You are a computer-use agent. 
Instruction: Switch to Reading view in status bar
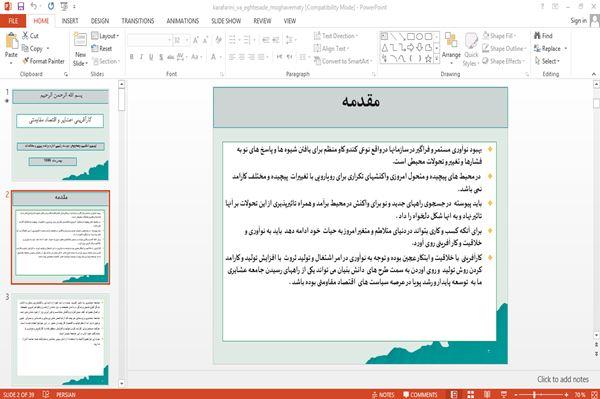pyautogui.click(x=487, y=394)
